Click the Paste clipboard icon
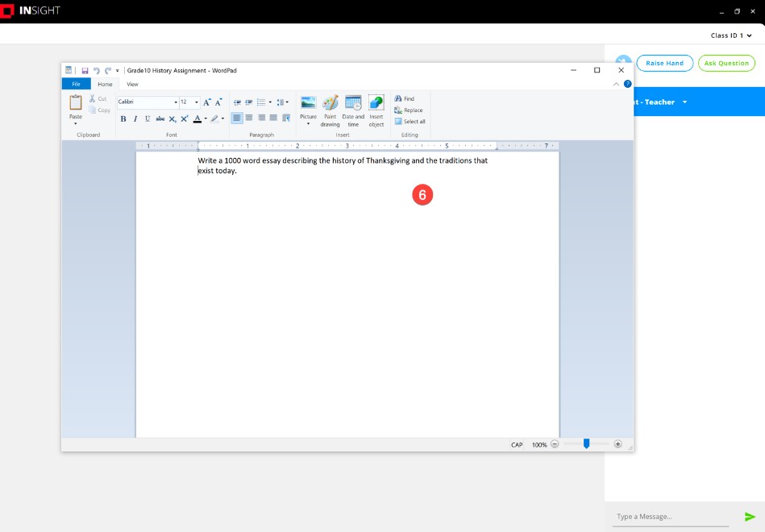765x532 pixels. (76, 103)
